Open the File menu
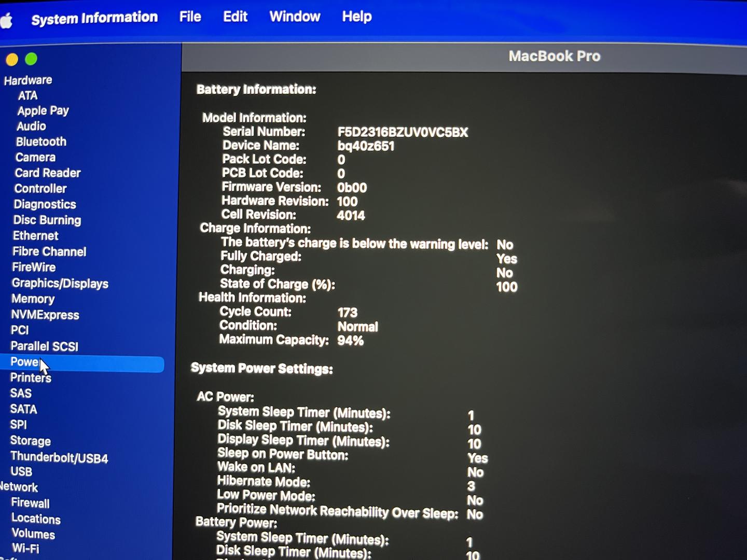Viewport: 747px width, 560px height. click(190, 17)
